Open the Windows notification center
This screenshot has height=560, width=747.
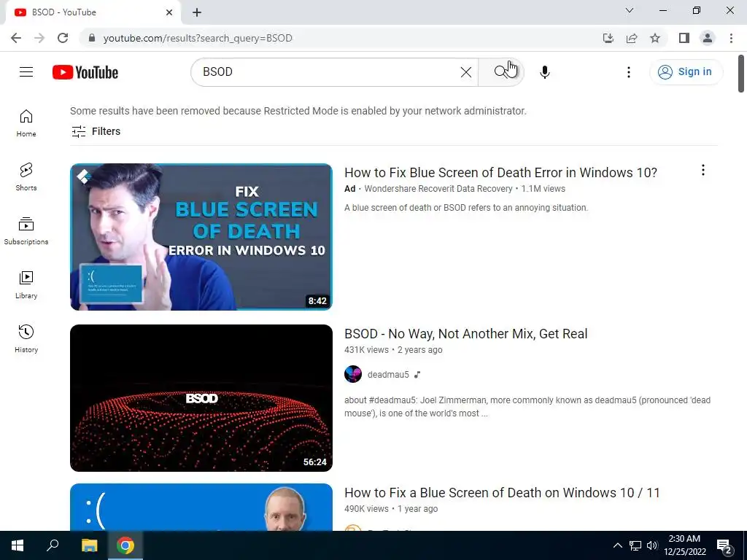point(724,546)
